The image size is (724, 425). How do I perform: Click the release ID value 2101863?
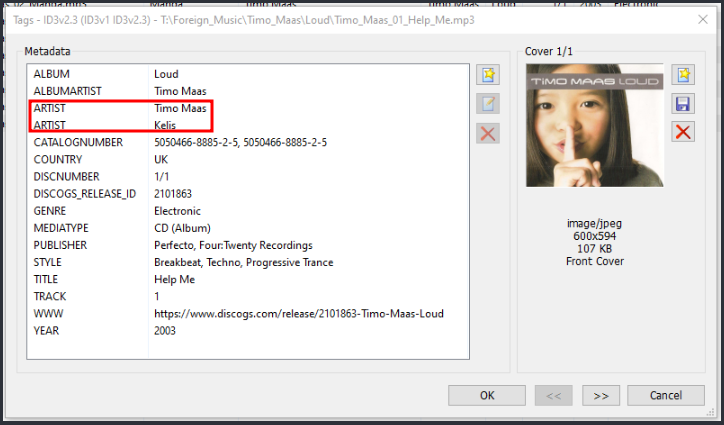[173, 194]
